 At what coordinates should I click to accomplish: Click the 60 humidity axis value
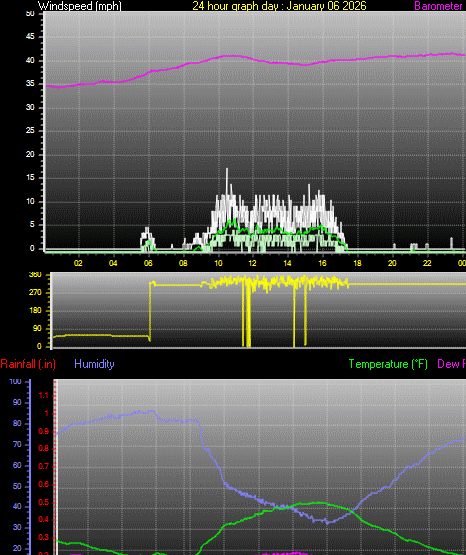click(17, 465)
